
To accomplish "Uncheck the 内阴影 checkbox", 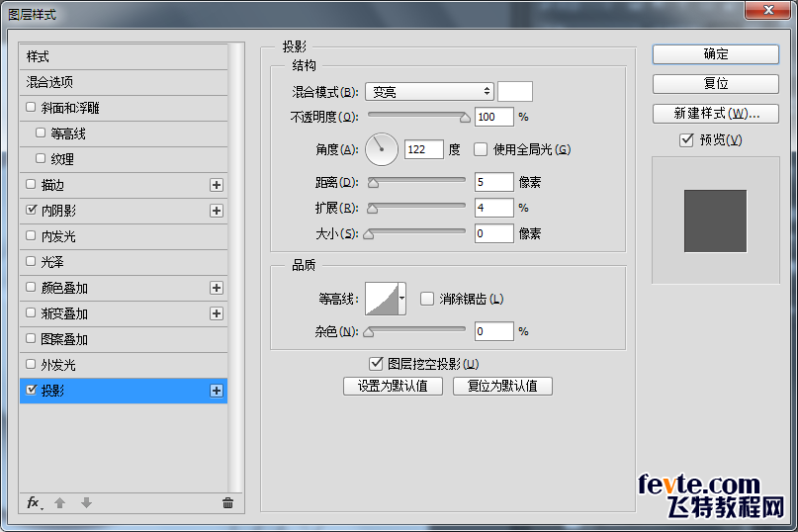I will point(31,210).
